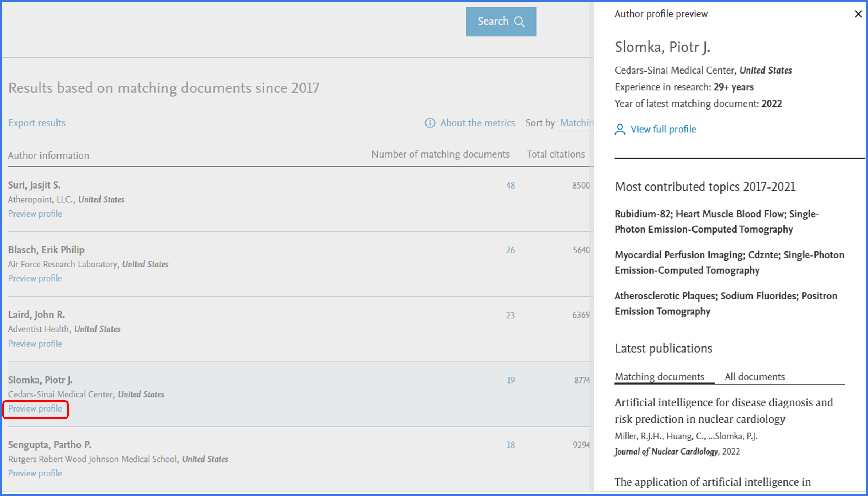Image resolution: width=868 pixels, height=496 pixels.
Task: Select the Matching documents tab
Action: (x=659, y=377)
